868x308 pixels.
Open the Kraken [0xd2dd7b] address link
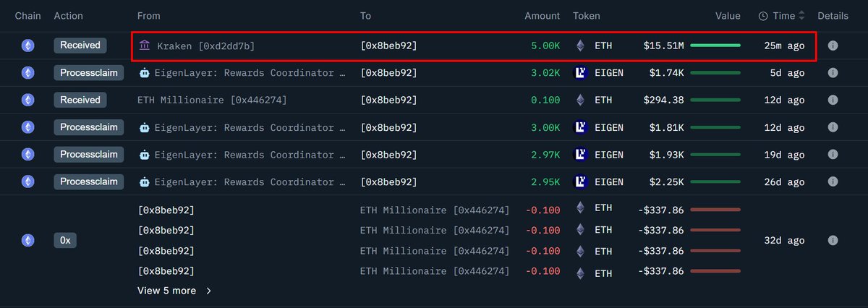click(x=205, y=46)
